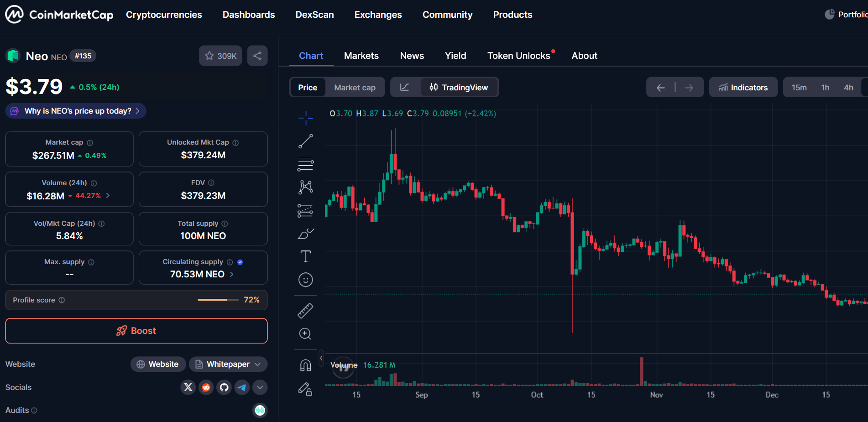Open the Exchanges menu
The height and width of the screenshot is (422, 868).
[378, 15]
